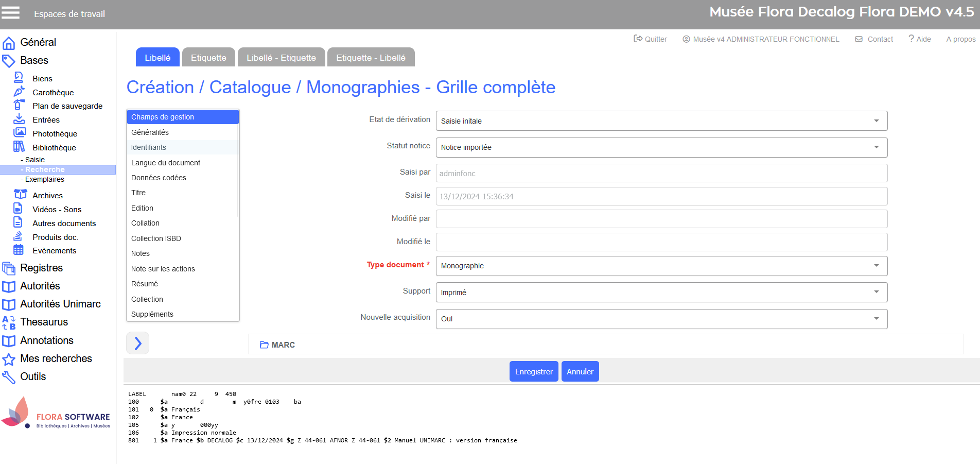
Task: Click the Archives box icon
Action: tap(20, 195)
